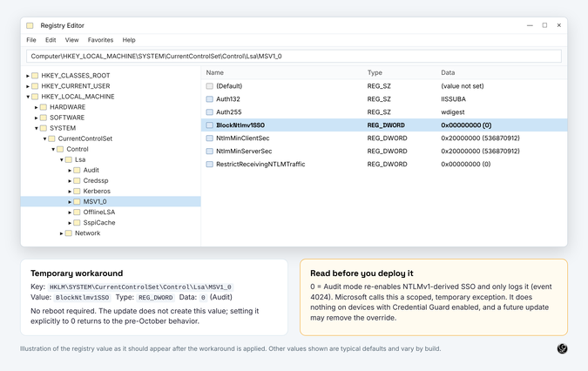Screen dimensions: 588x371
Task: Expand the Network key arrow
Action: [62, 233]
